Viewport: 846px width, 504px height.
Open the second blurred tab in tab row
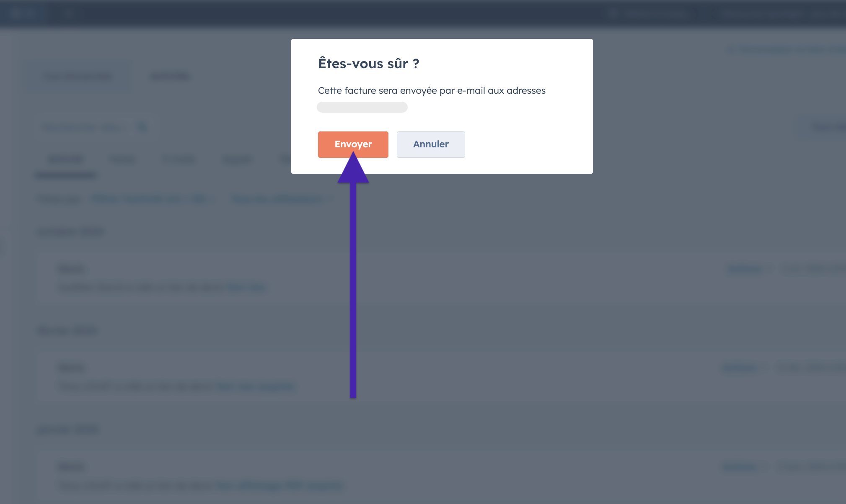[x=123, y=159]
